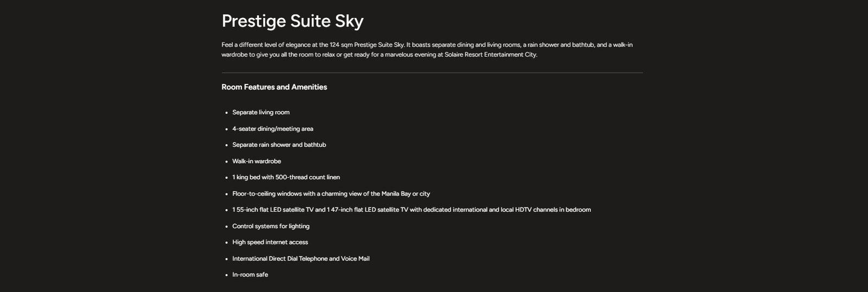Select High speed internet access item
Screen dimensions: 868x292
click(x=270, y=242)
